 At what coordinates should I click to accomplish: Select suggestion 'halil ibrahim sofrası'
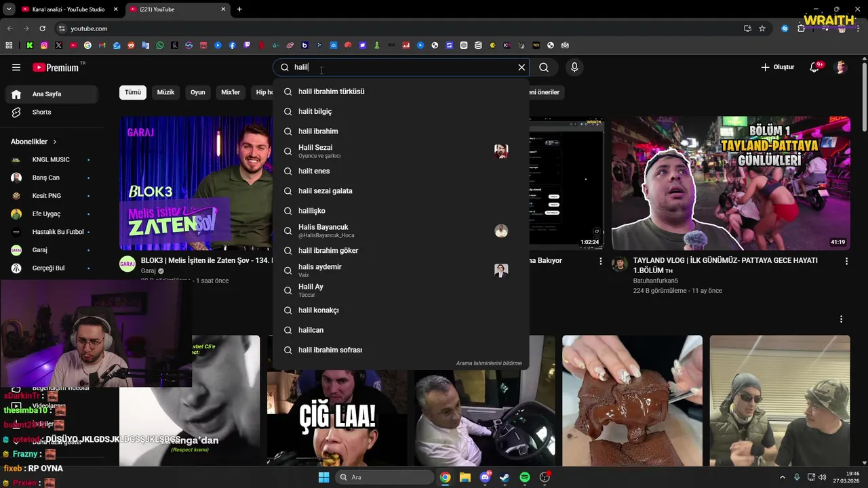coord(401,350)
